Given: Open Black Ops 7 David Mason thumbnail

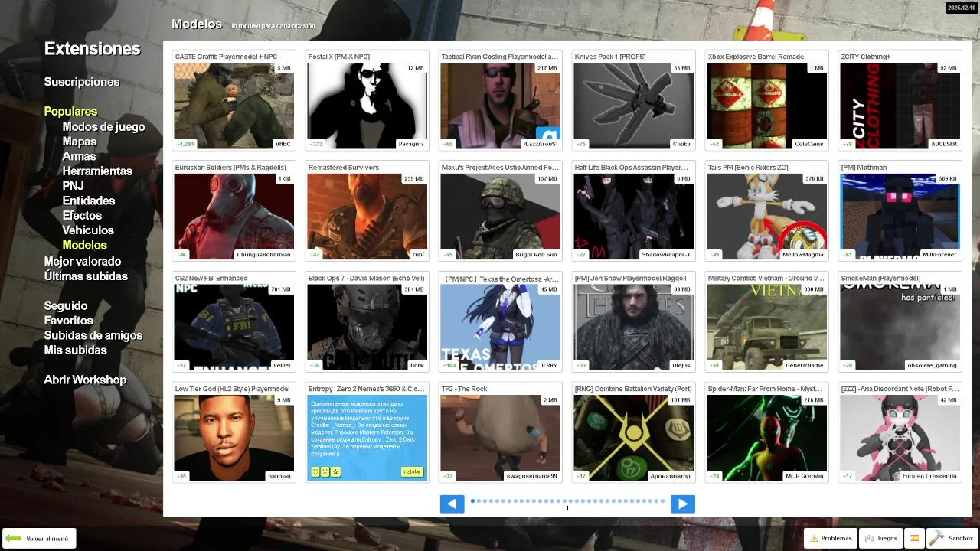Looking at the screenshot, I should click(x=367, y=328).
